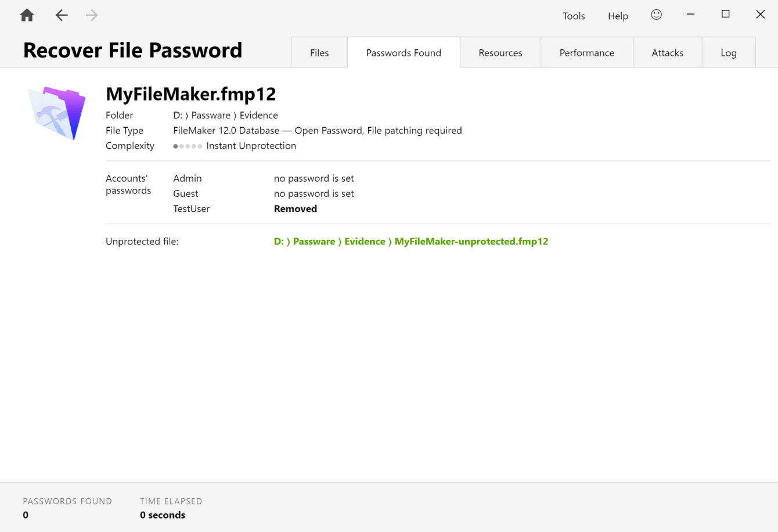
Task: Click the back arrow navigation icon
Action: (x=62, y=16)
